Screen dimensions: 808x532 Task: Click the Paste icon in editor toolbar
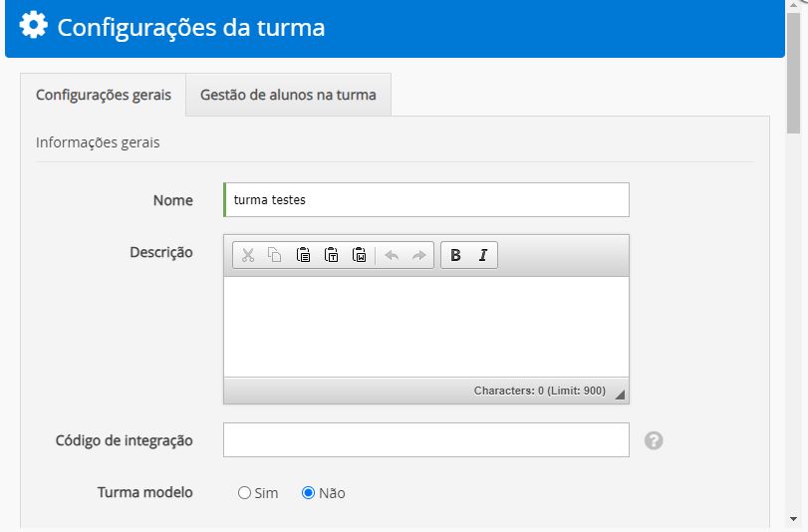(x=303, y=255)
